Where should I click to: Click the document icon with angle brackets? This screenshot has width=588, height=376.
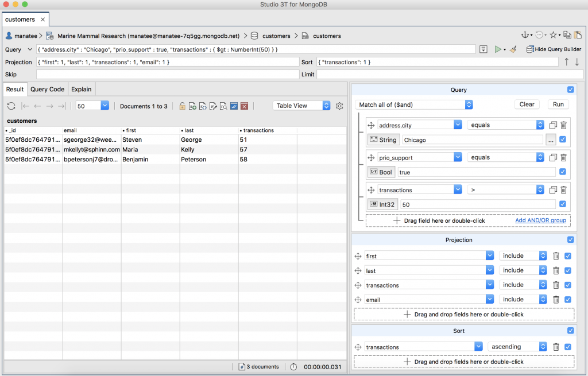[203, 106]
